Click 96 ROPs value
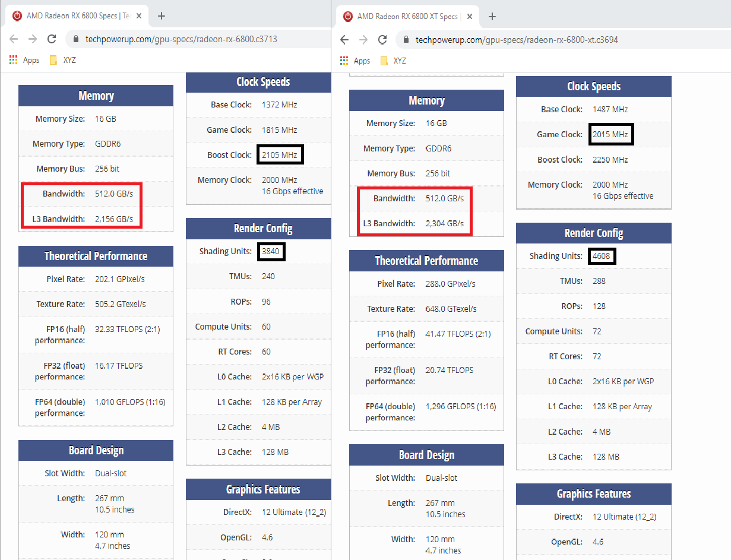 tap(266, 302)
